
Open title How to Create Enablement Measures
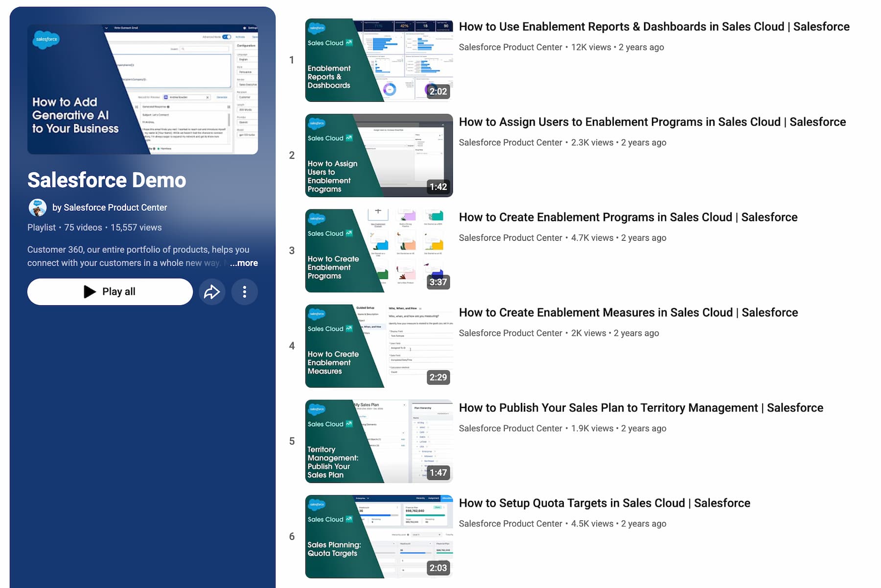tap(628, 313)
